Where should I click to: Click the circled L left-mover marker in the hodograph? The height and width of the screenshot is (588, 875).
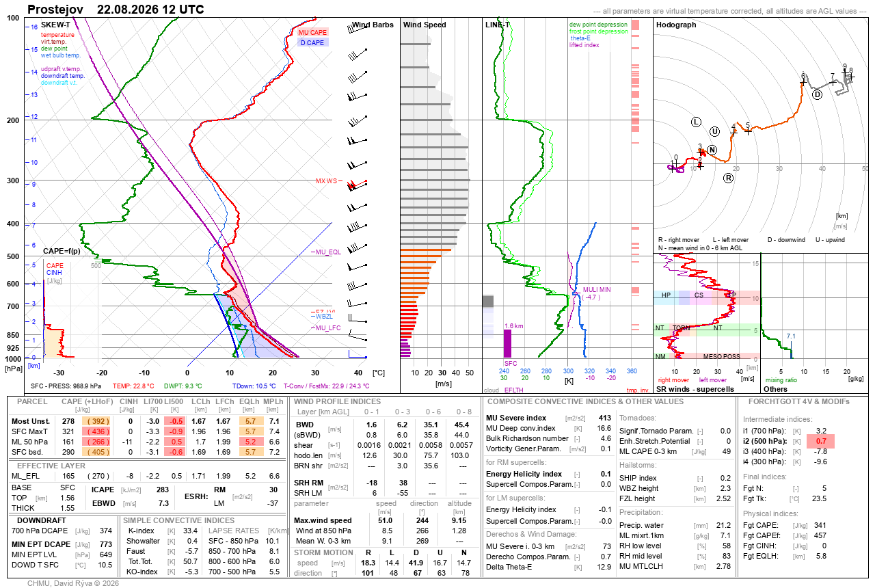click(x=696, y=122)
